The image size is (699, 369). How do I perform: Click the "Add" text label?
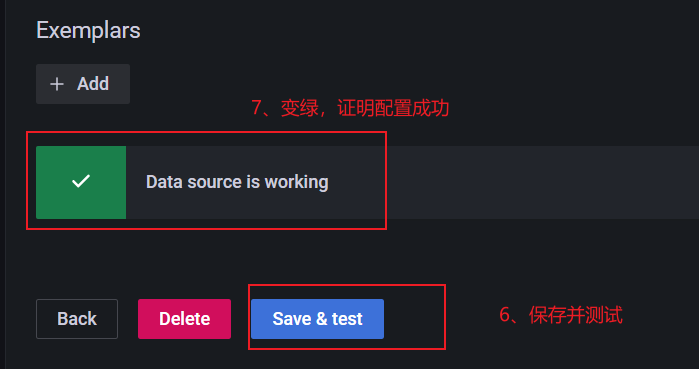(93, 84)
